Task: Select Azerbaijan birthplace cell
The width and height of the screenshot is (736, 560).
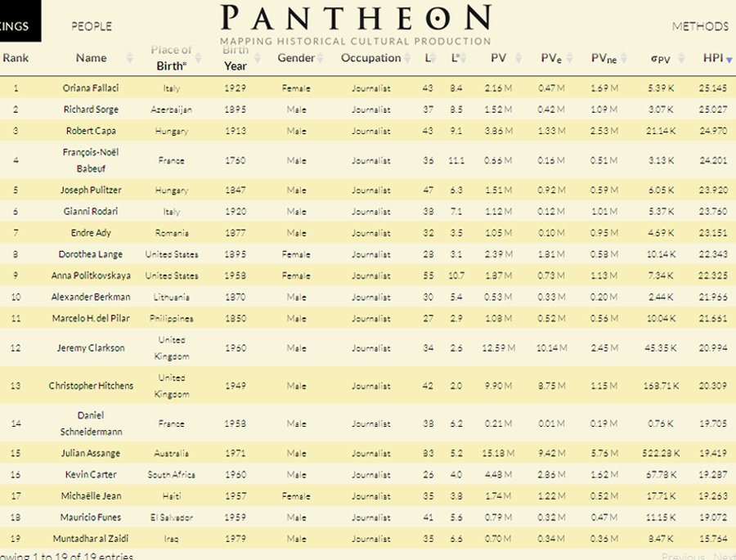Action: click(172, 110)
